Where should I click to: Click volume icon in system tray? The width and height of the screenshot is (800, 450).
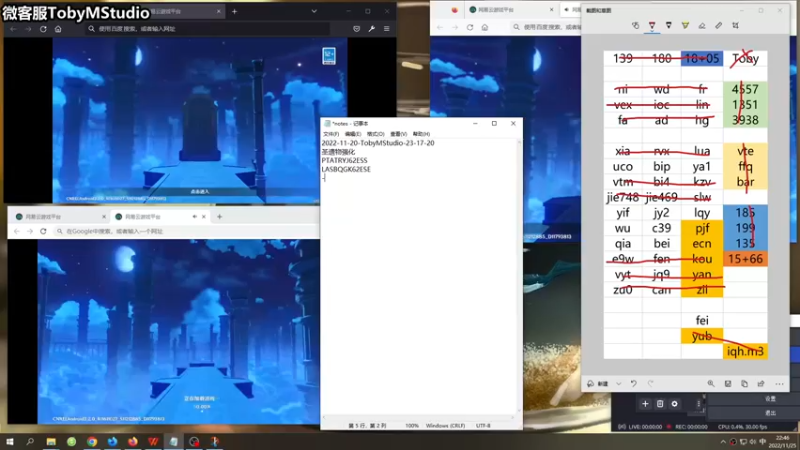(x=753, y=442)
